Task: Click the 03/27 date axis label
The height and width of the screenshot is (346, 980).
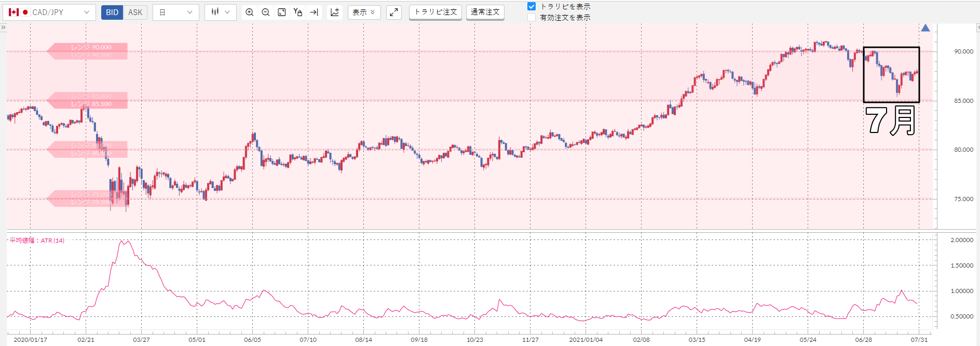Action: click(141, 340)
